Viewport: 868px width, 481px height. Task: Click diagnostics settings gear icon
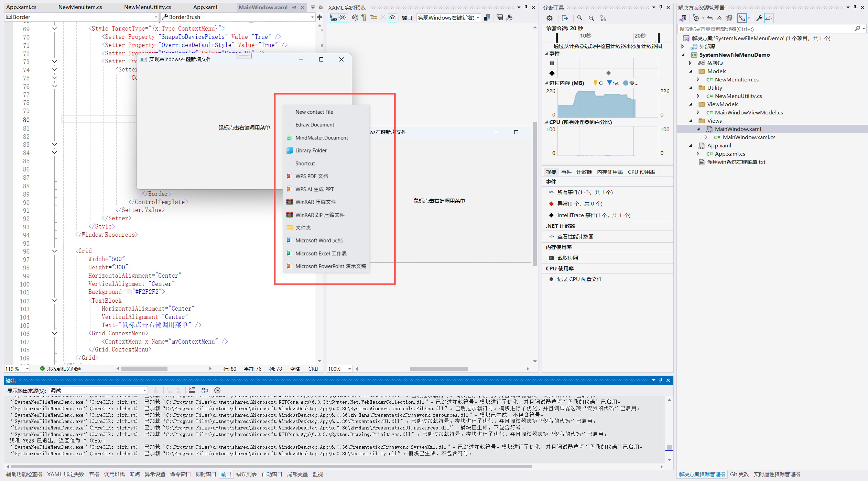[x=550, y=18]
